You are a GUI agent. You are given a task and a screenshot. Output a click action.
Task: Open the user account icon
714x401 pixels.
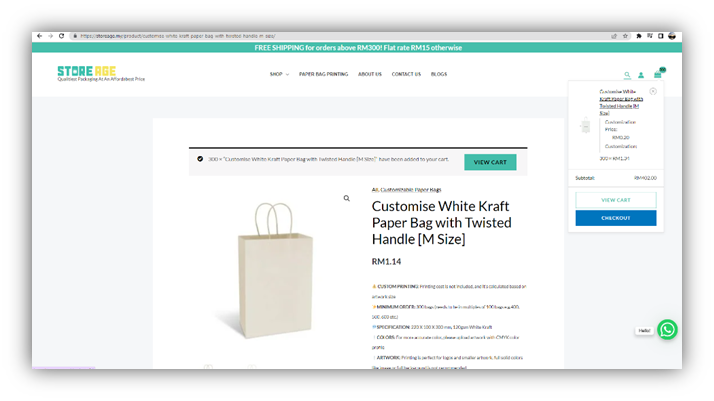641,75
